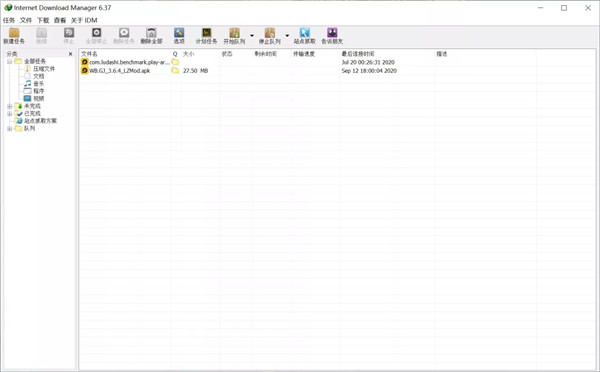Viewport: 600px width, 372px height.
Task: Click the queue folder icon for WB.GJ_3.6.4_LZMod.apk
Action: tap(176, 71)
